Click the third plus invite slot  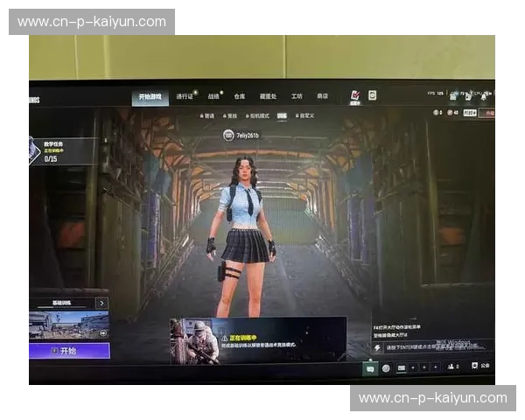[435, 367]
